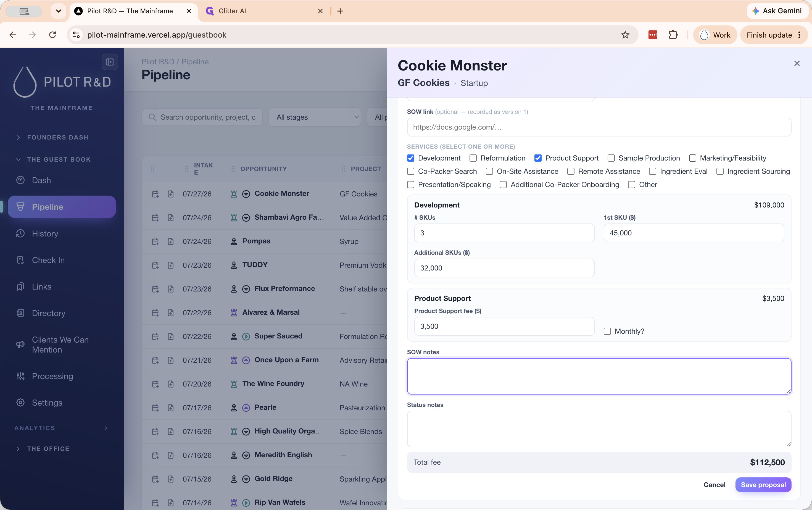Open the browser extensions puzzle icon
This screenshot has width=812, height=510.
pos(673,35)
